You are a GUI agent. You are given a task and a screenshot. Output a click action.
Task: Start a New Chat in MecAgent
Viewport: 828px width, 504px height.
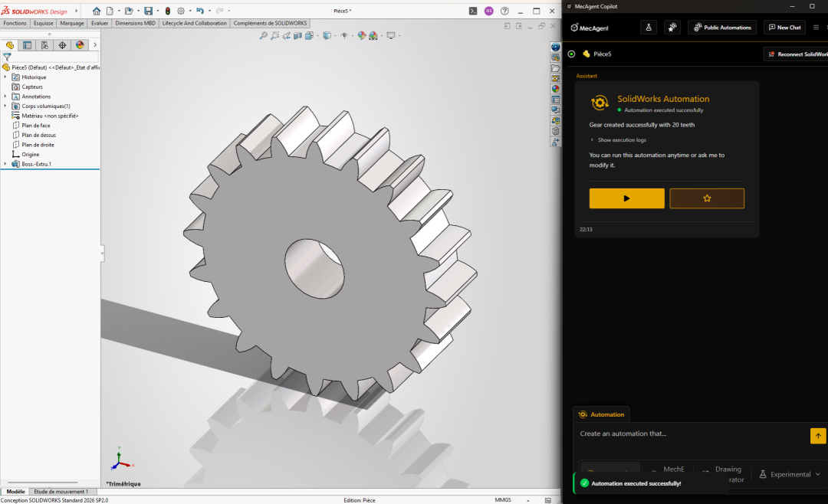[x=785, y=28]
